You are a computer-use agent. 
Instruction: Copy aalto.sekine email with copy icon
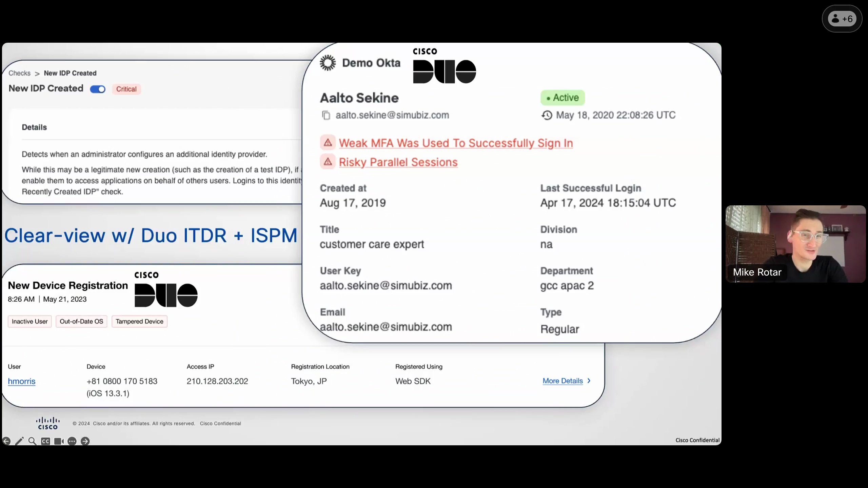326,115
